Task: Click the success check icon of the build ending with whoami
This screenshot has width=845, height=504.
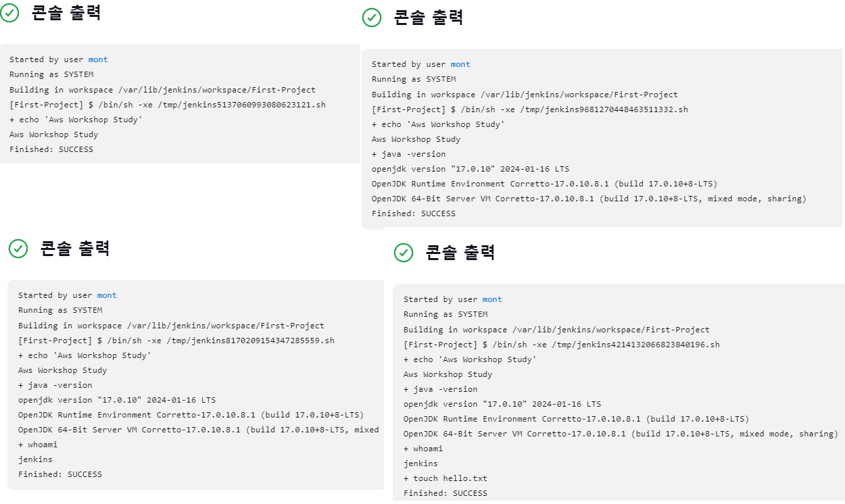Action: click(18, 249)
